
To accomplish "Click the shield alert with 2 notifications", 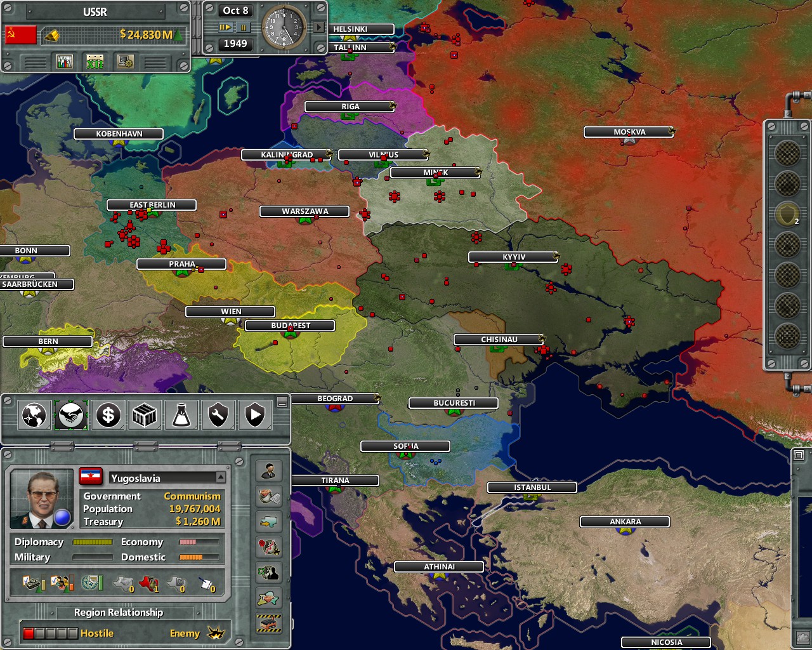I will [787, 214].
